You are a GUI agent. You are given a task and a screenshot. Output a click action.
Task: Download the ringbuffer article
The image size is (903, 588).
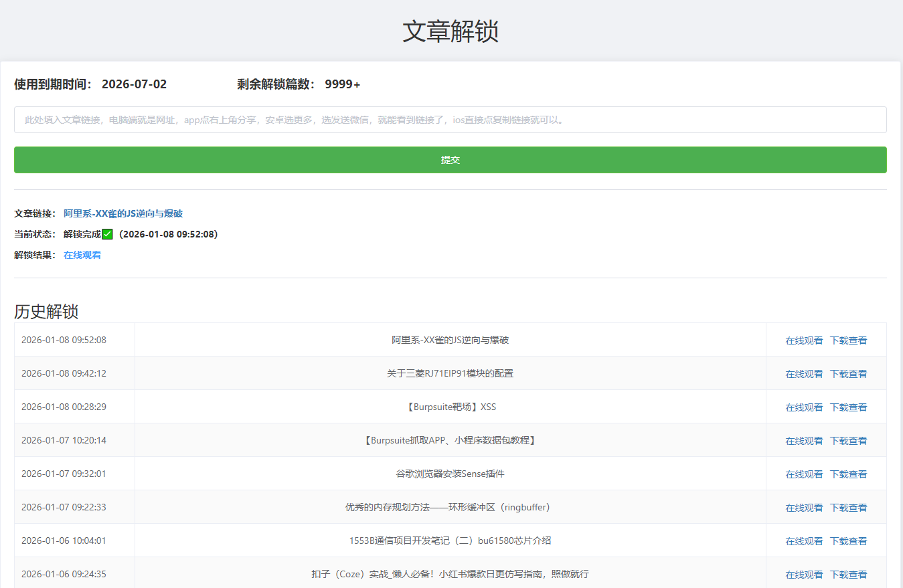tap(848, 508)
